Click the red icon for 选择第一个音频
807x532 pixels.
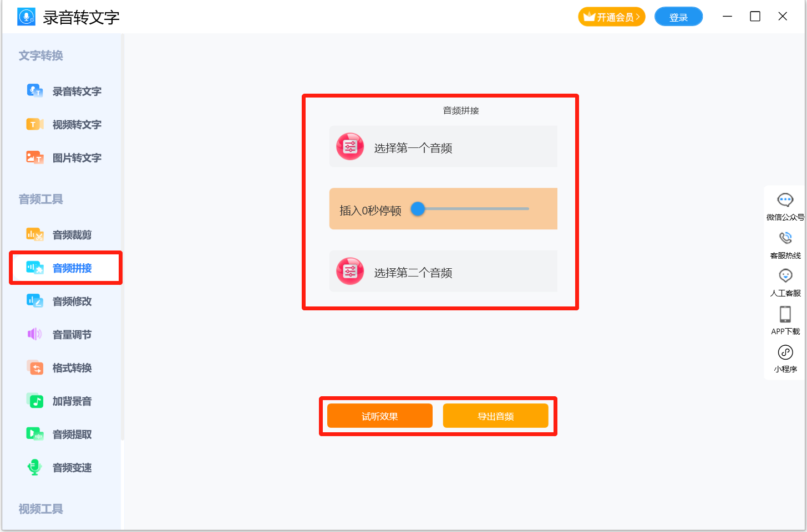[350, 147]
